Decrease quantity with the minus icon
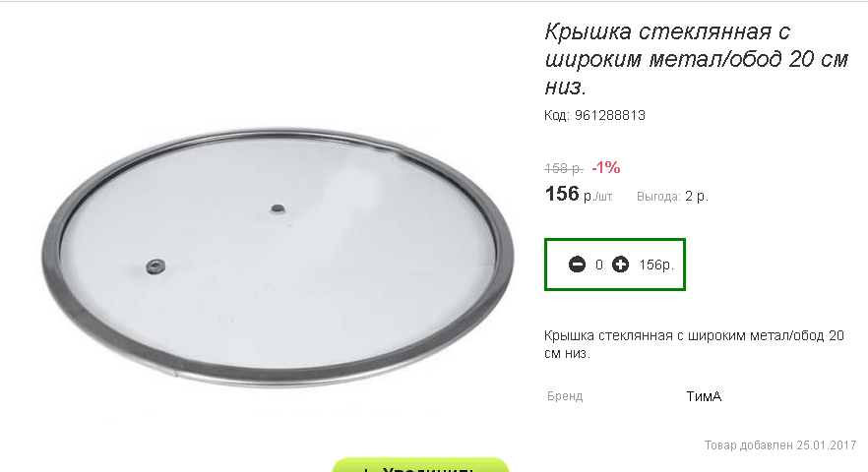Viewport: 868px width, 472px height. (577, 265)
